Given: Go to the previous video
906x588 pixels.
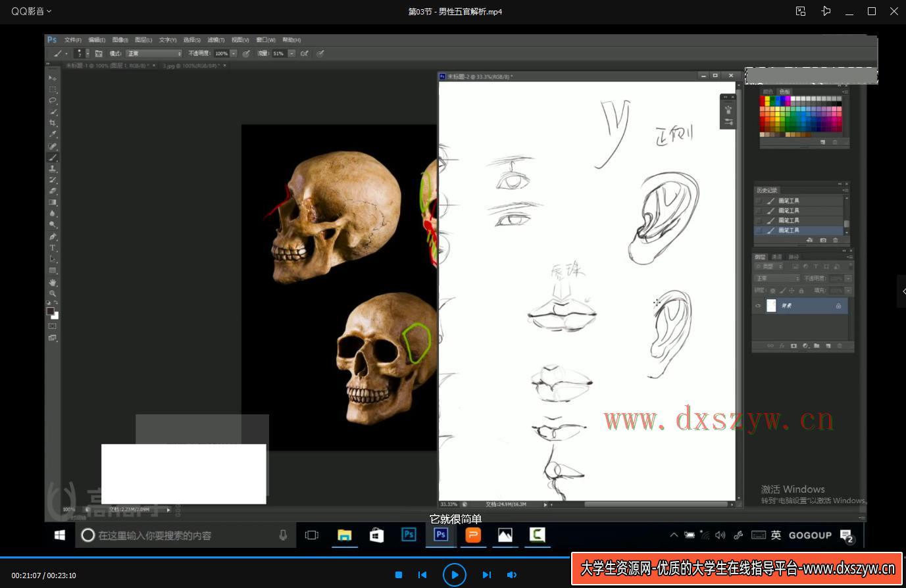Looking at the screenshot, I should pos(422,575).
